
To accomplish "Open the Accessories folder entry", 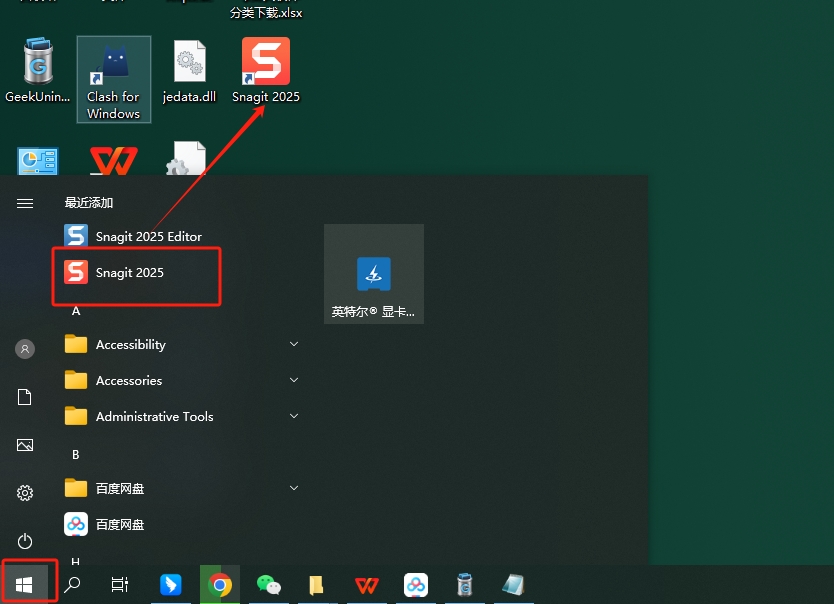I will point(181,380).
